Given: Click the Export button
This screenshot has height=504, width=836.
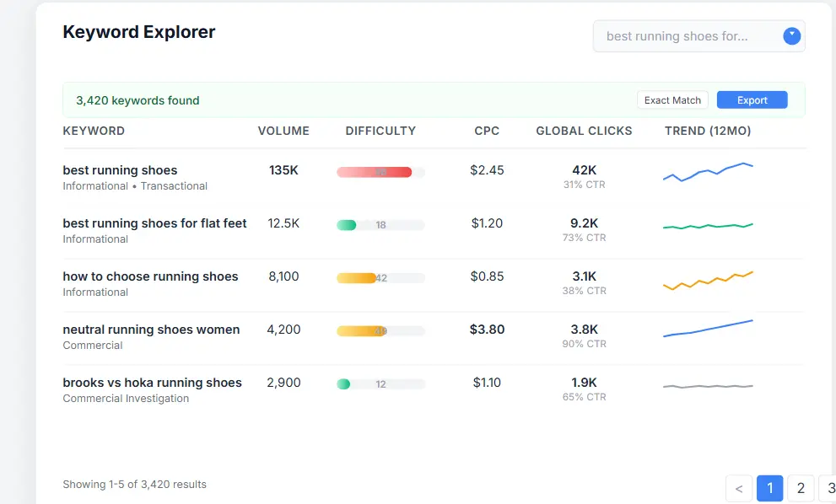Looking at the screenshot, I should [752, 100].
